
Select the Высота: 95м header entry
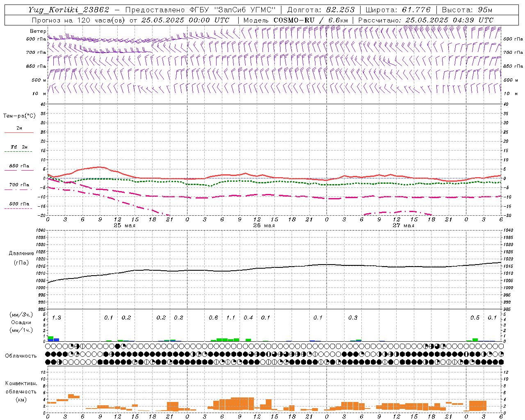point(467,10)
